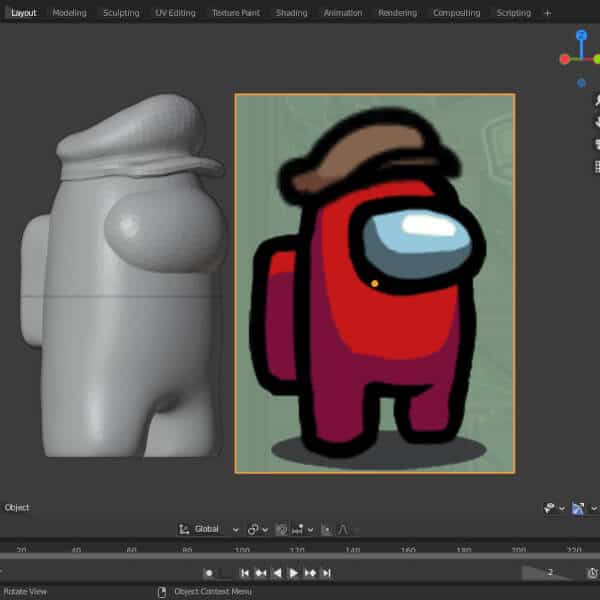Click the negative Z axis gizmo dot
This screenshot has height=600, width=600.
click(x=581, y=83)
